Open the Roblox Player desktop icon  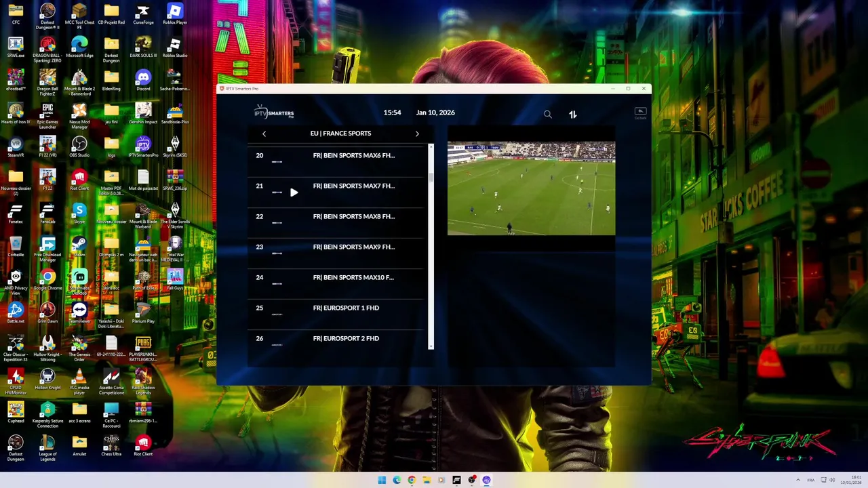pyautogui.click(x=175, y=14)
